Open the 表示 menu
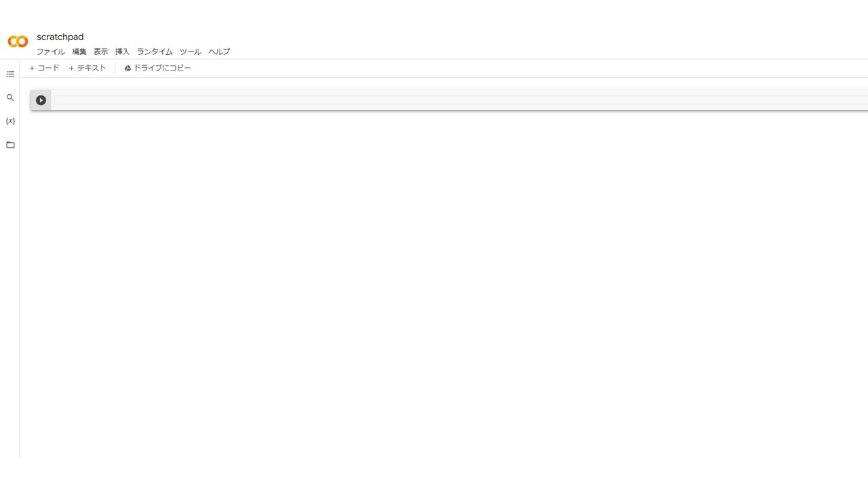This screenshot has width=868, height=488. coord(101,52)
